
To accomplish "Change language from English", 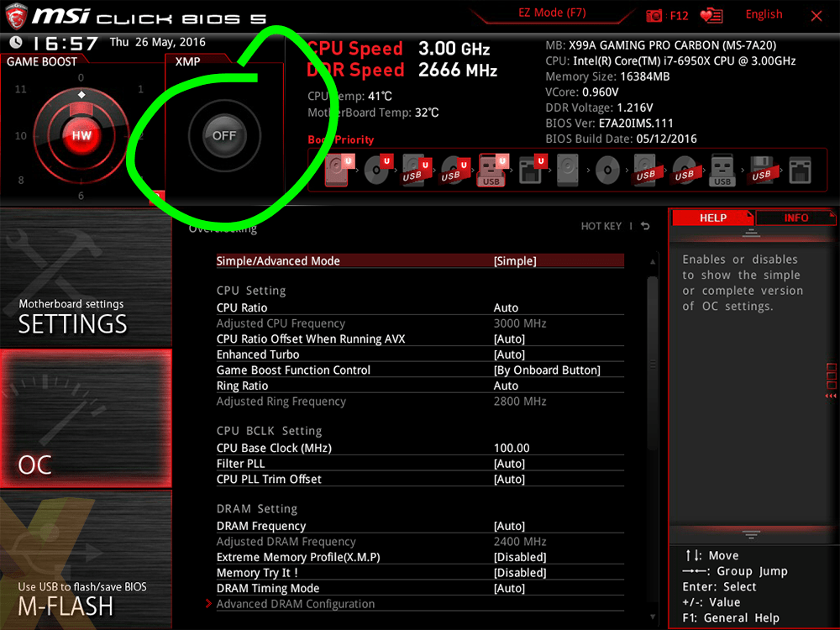I will (764, 14).
